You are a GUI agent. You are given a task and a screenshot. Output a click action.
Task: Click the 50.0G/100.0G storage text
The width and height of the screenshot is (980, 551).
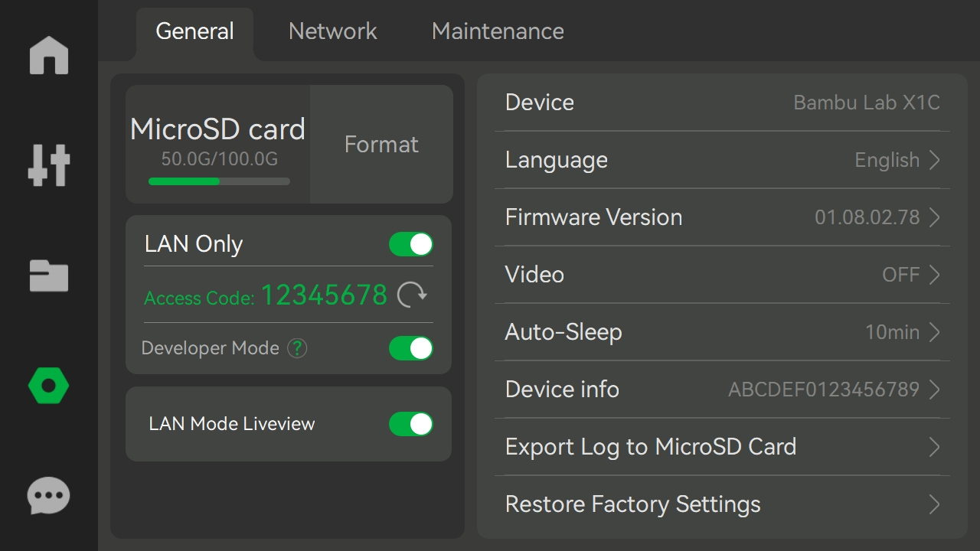219,159
